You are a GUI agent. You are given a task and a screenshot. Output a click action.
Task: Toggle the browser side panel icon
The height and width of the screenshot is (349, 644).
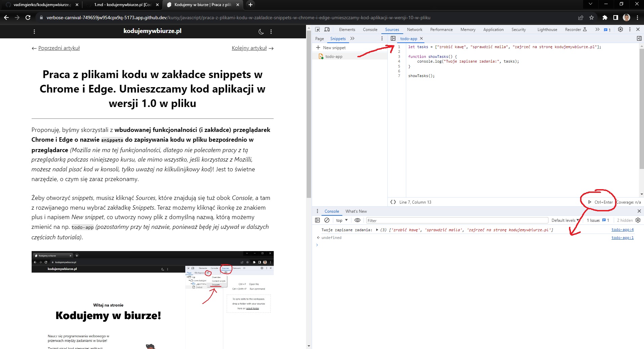pos(615,18)
